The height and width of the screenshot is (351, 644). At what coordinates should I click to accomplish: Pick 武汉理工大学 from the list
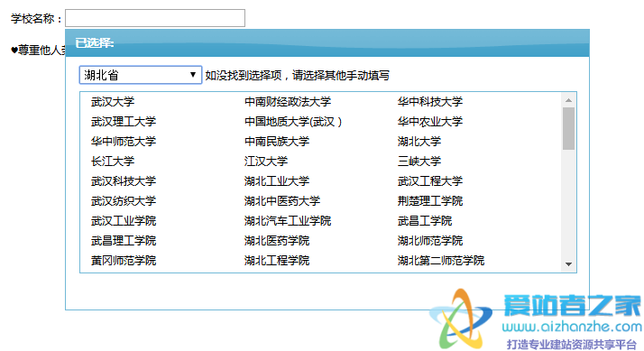pyautogui.click(x=124, y=121)
